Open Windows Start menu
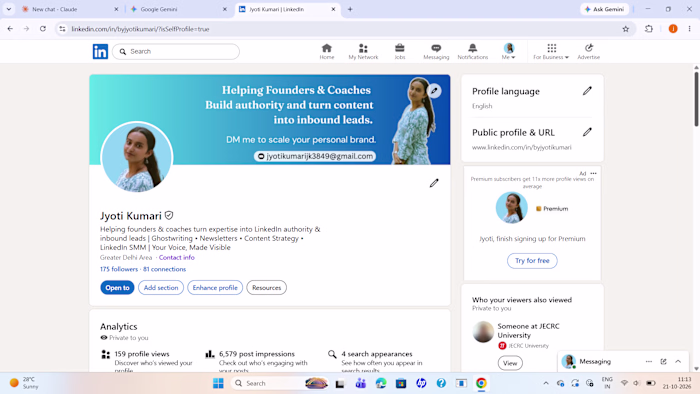 (x=218, y=383)
